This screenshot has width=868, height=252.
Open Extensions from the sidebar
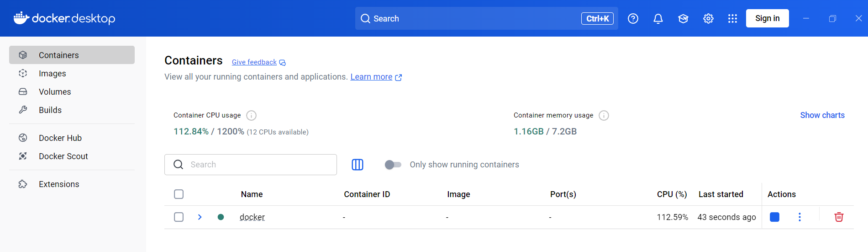(x=72, y=184)
